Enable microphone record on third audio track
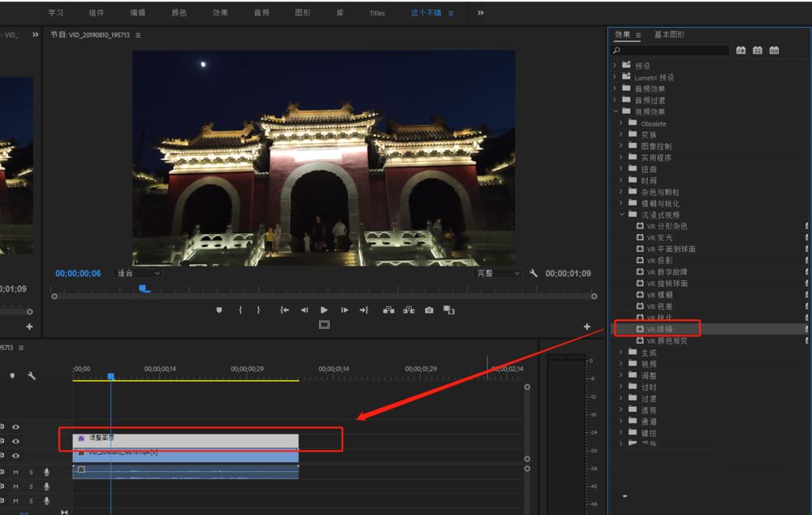 (46, 500)
